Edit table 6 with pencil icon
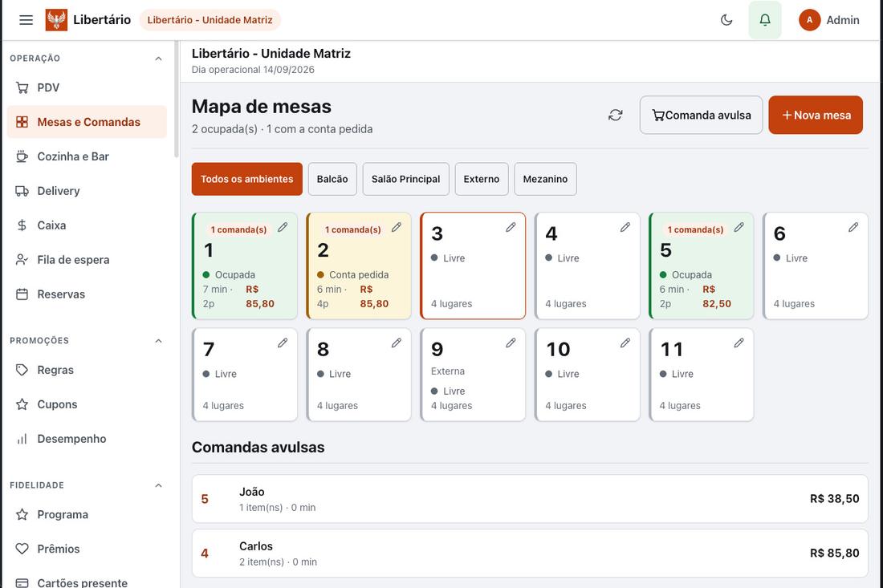The width and height of the screenshot is (883, 588). coord(853,227)
